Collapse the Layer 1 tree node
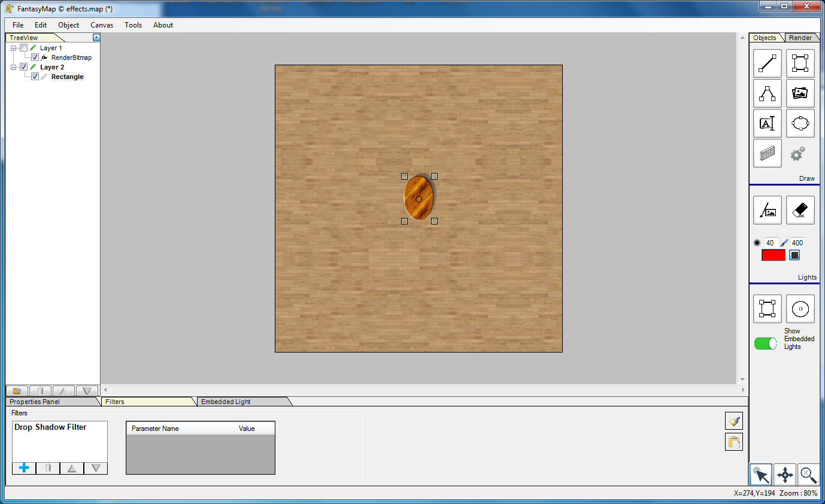 (x=14, y=48)
